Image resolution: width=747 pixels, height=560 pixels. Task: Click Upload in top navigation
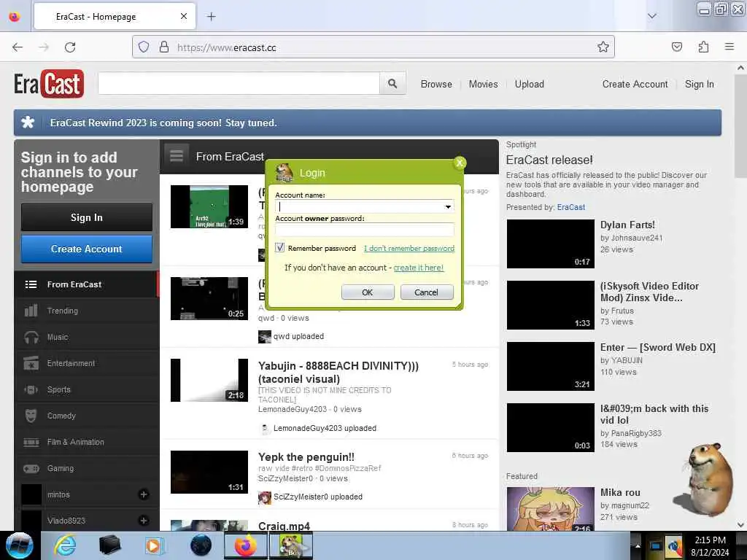point(530,85)
